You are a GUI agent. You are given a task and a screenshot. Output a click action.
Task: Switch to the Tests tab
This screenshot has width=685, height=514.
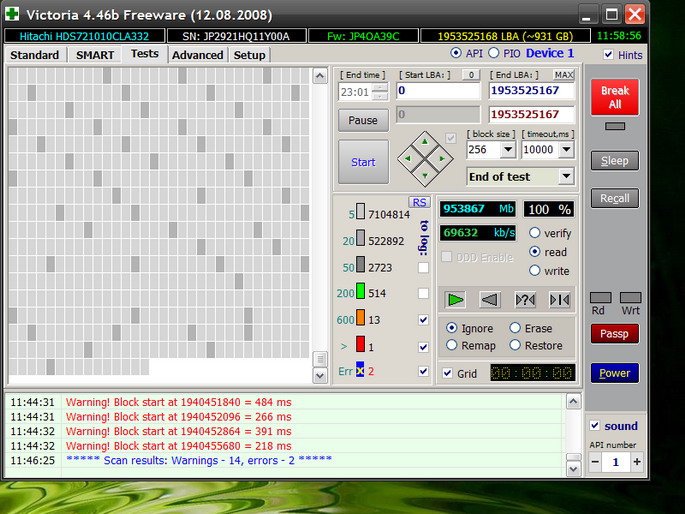tap(145, 54)
